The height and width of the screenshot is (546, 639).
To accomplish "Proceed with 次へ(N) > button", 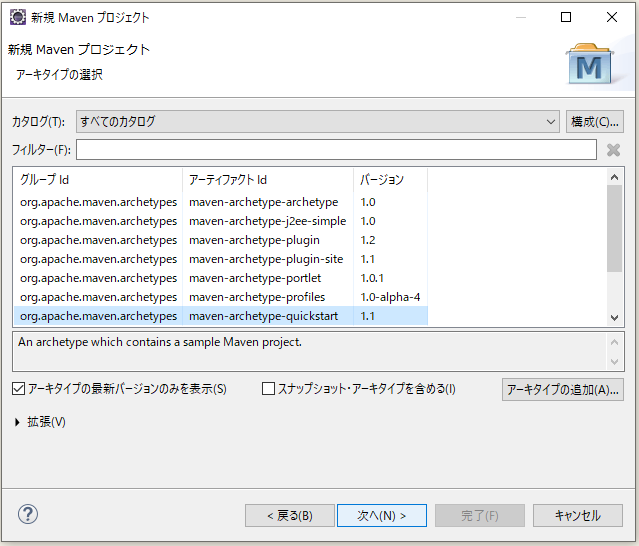I will pyautogui.click(x=382, y=515).
